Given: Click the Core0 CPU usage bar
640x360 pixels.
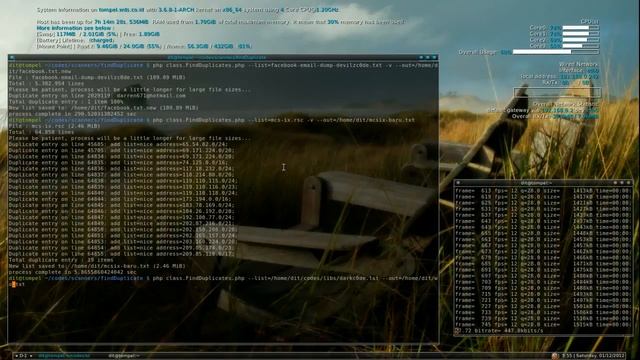Looking at the screenshot, I should tap(580, 28).
